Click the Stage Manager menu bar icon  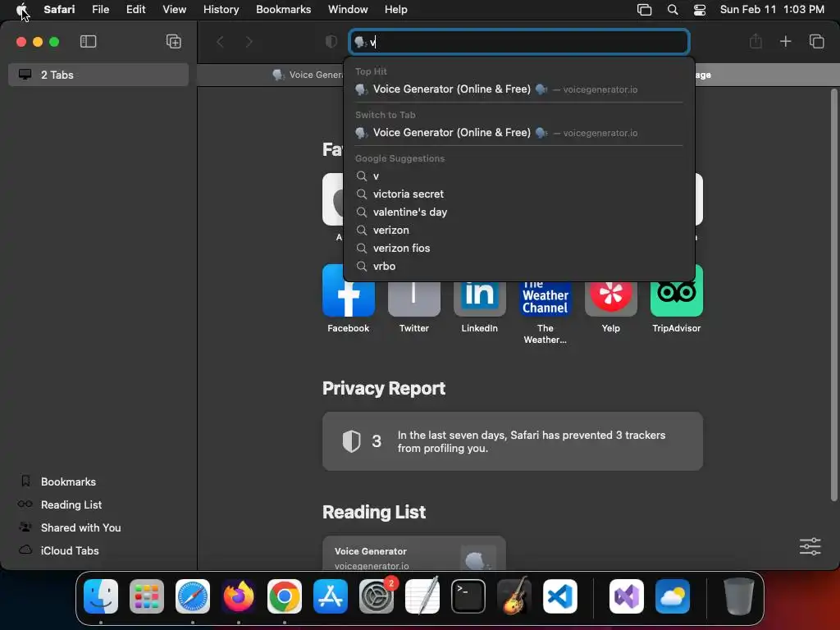point(644,9)
